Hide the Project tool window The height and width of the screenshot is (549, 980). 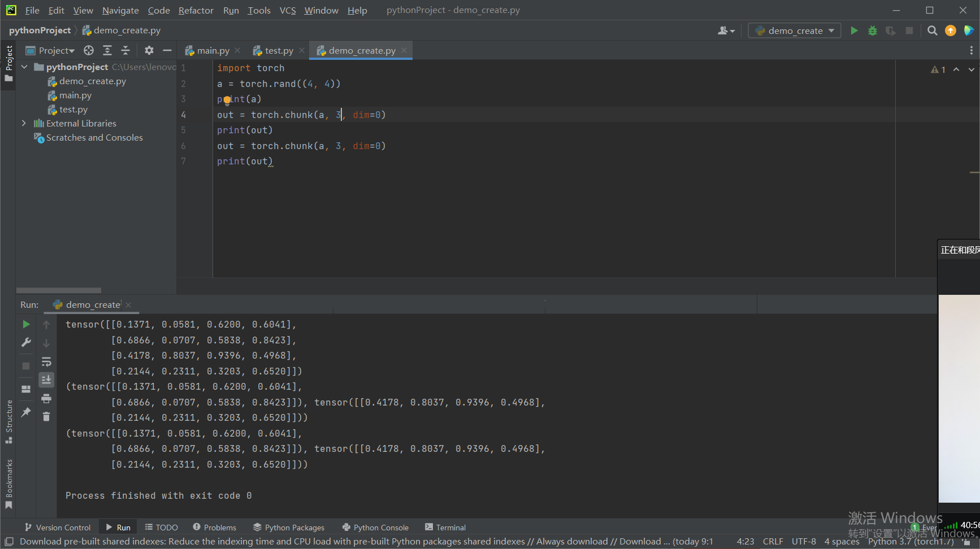point(167,50)
